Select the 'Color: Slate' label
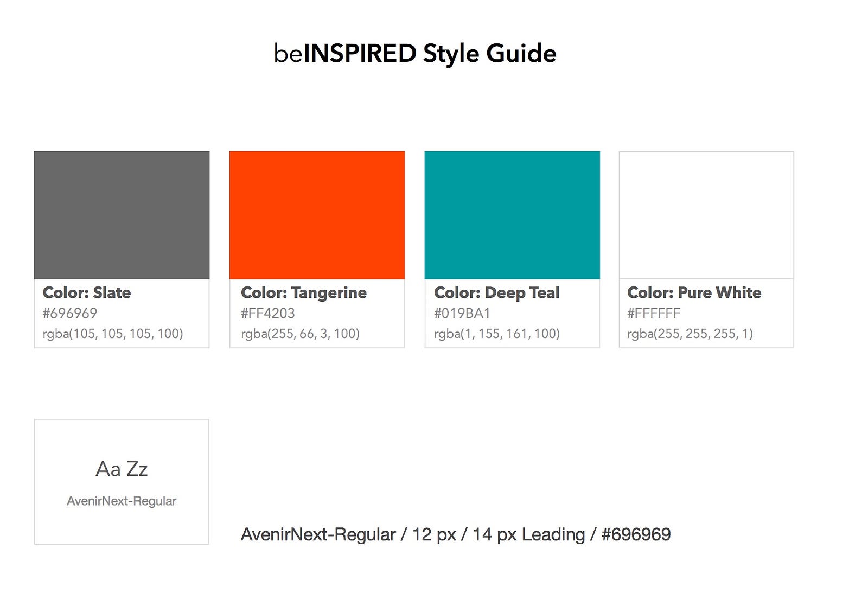 (x=87, y=293)
